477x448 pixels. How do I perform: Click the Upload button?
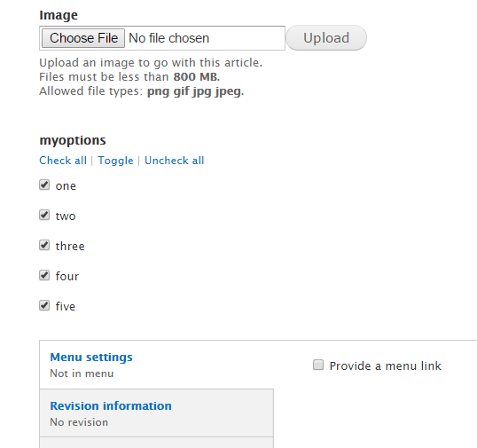(326, 38)
